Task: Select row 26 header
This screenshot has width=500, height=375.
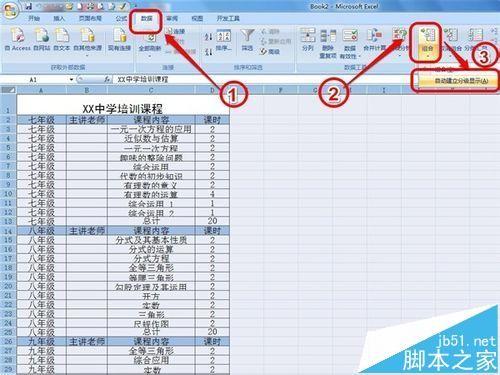Action: click(x=8, y=341)
